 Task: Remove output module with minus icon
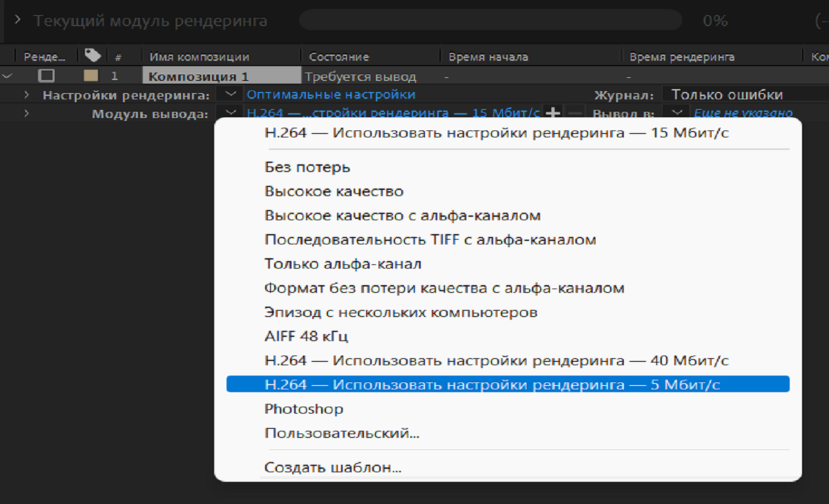(575, 113)
